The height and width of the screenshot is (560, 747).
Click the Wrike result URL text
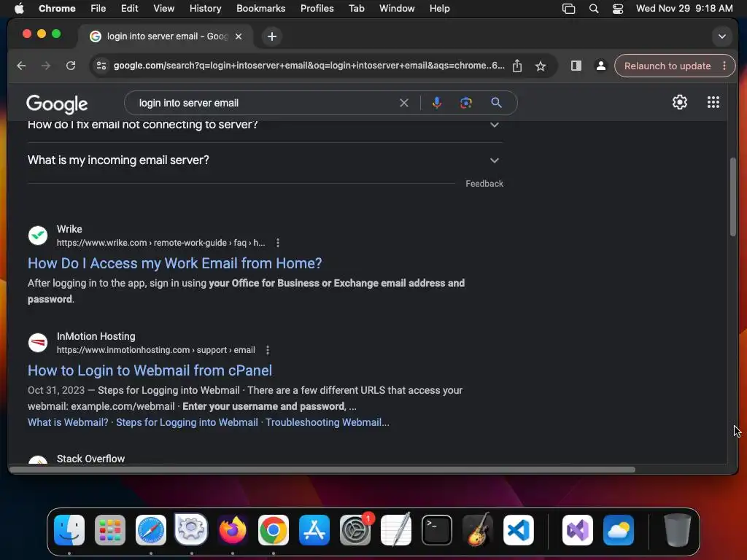(x=160, y=243)
